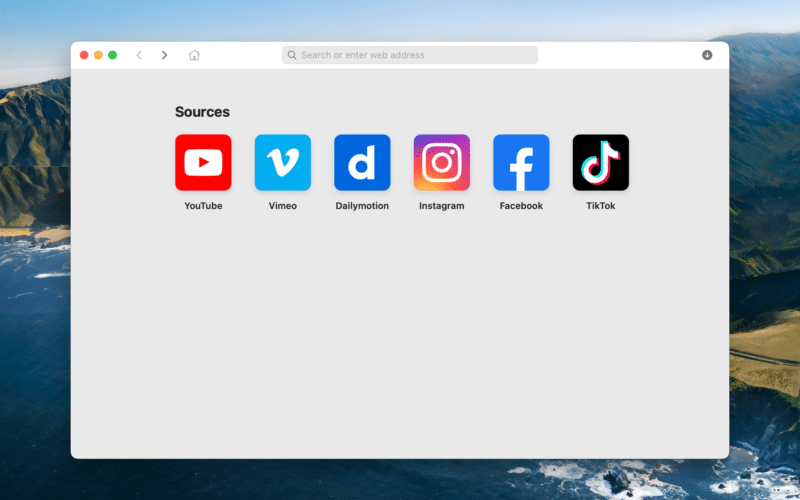Open the Dailymotion source icon
The height and width of the screenshot is (500, 800).
click(362, 162)
